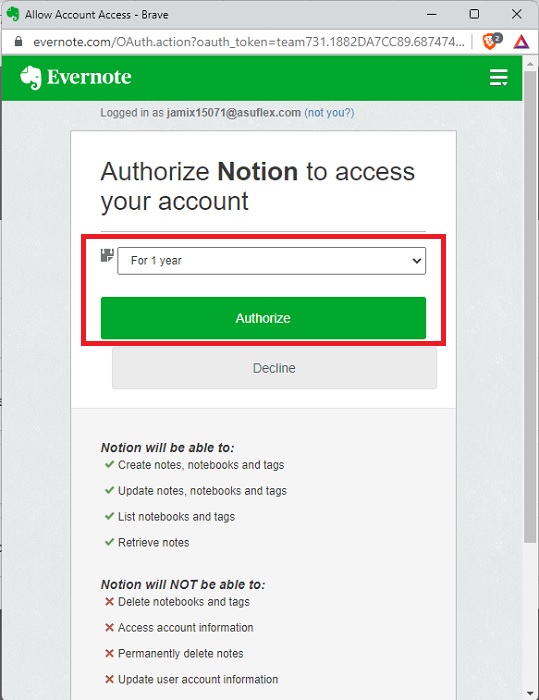Minimize the Brave popup window
Image resolution: width=539 pixels, height=700 pixels.
(x=431, y=14)
